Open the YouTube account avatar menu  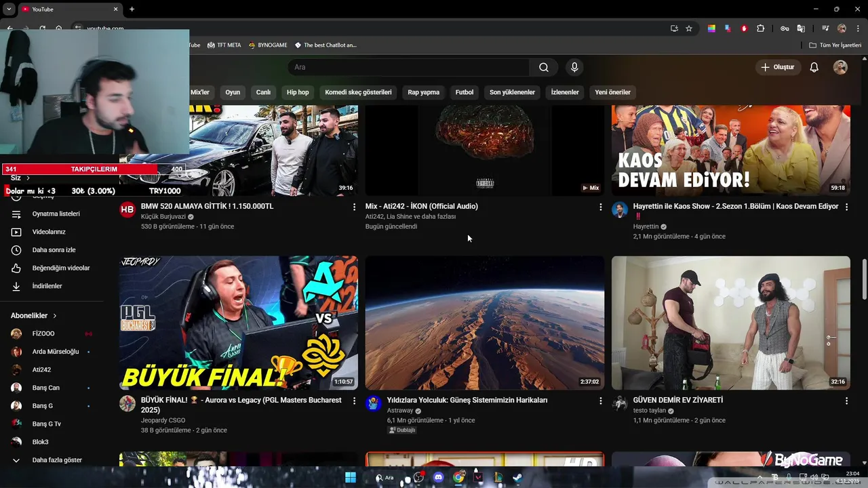(840, 67)
